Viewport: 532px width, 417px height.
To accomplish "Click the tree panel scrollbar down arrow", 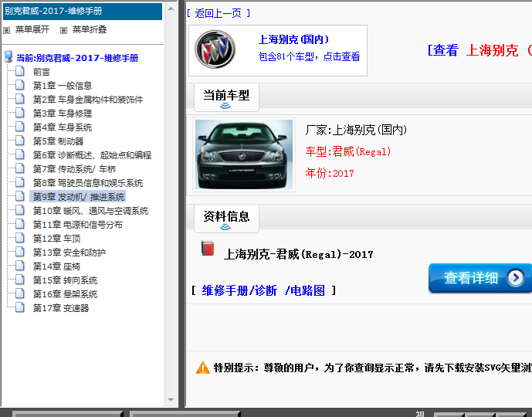I will [171, 400].
